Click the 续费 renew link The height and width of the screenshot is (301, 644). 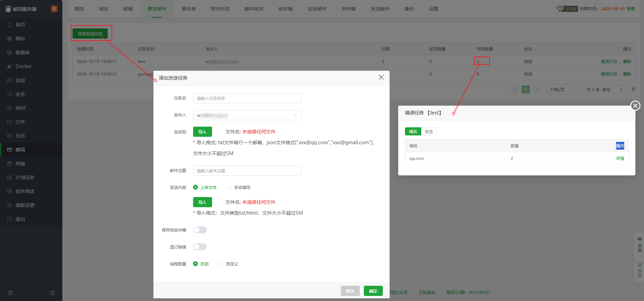pyautogui.click(x=631, y=9)
